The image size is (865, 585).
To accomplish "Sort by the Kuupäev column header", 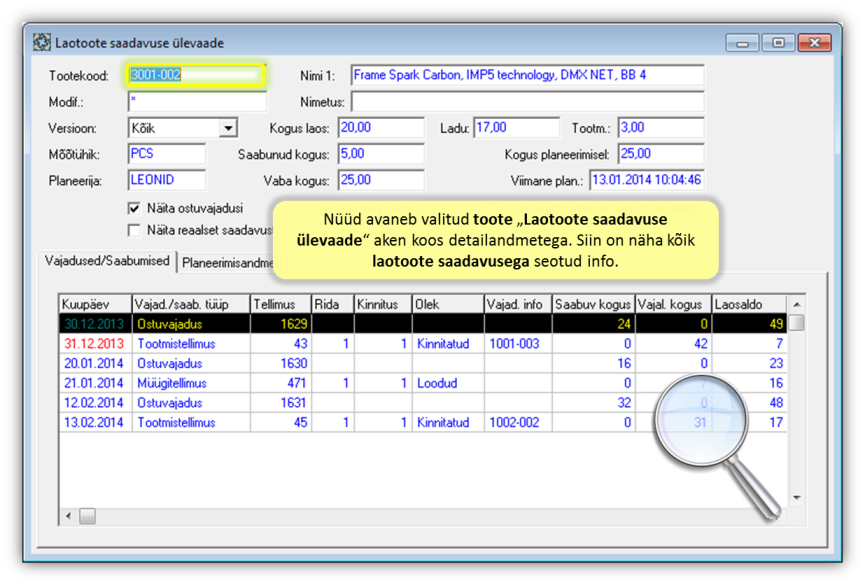I will click(x=95, y=304).
